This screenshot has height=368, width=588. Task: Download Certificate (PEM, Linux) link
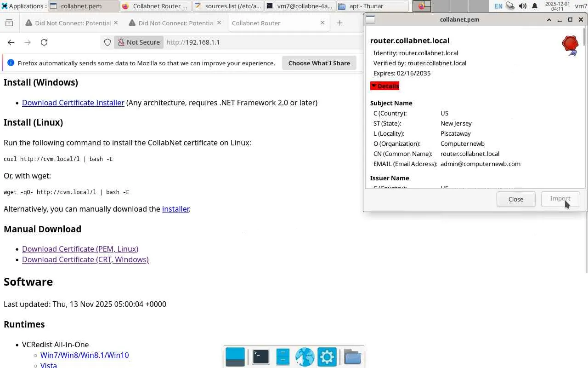[80, 249]
